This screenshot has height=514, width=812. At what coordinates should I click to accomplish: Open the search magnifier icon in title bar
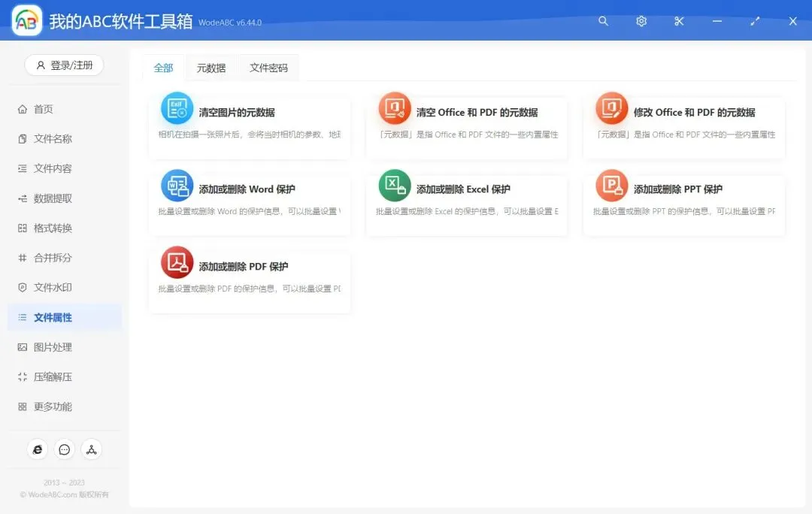pyautogui.click(x=603, y=21)
